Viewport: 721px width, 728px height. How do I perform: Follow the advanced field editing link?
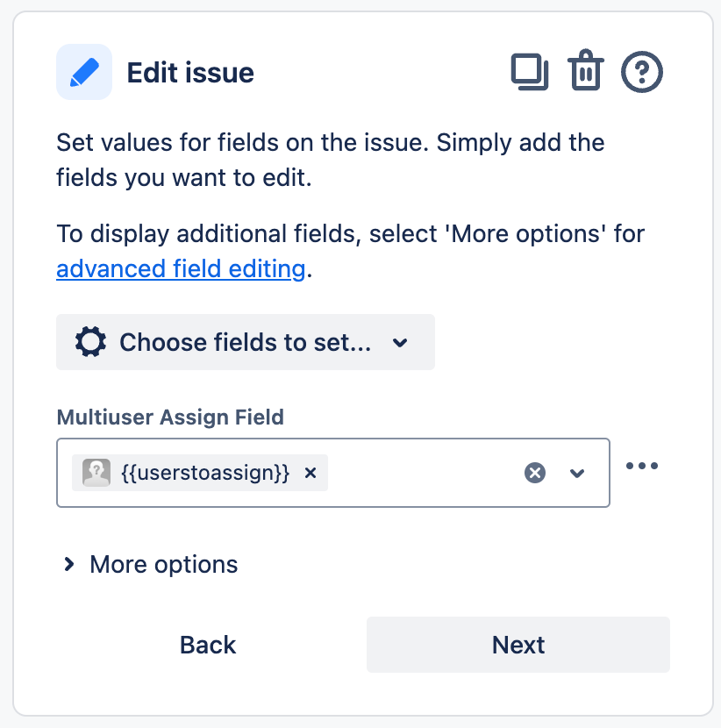(x=180, y=268)
